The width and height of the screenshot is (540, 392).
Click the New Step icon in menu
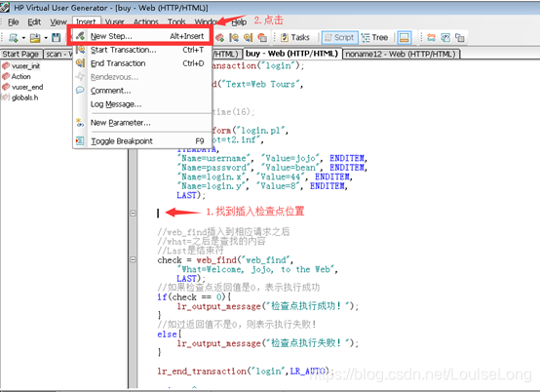tap(80, 36)
